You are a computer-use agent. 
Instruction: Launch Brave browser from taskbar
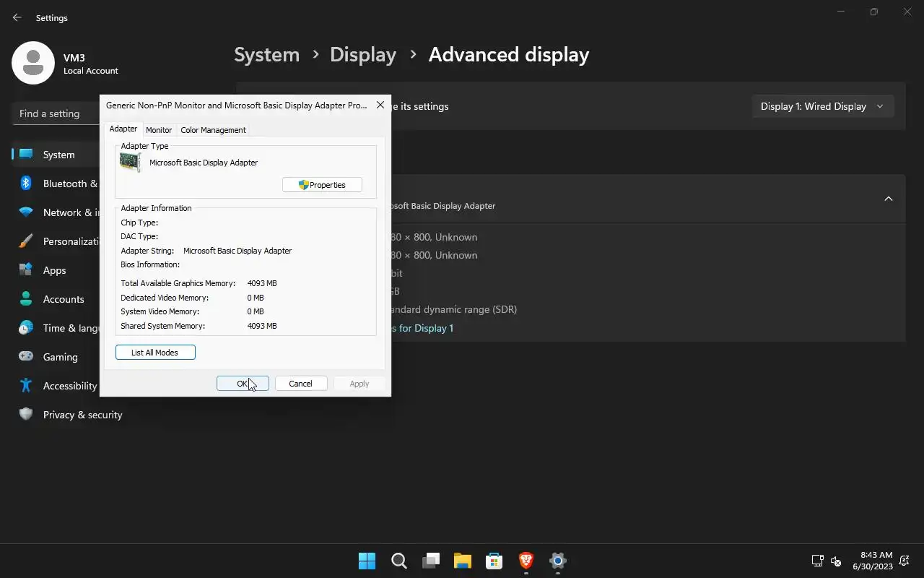click(526, 561)
